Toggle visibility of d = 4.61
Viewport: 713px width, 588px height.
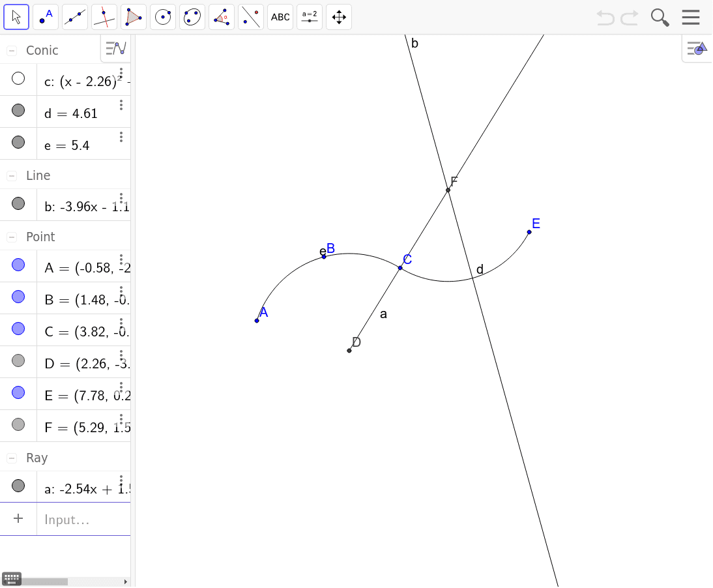(x=18, y=111)
